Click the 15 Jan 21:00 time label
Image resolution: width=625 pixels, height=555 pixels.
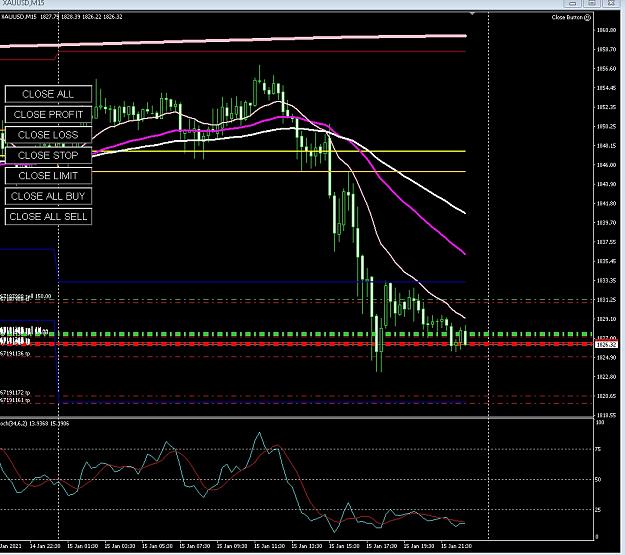(456, 546)
